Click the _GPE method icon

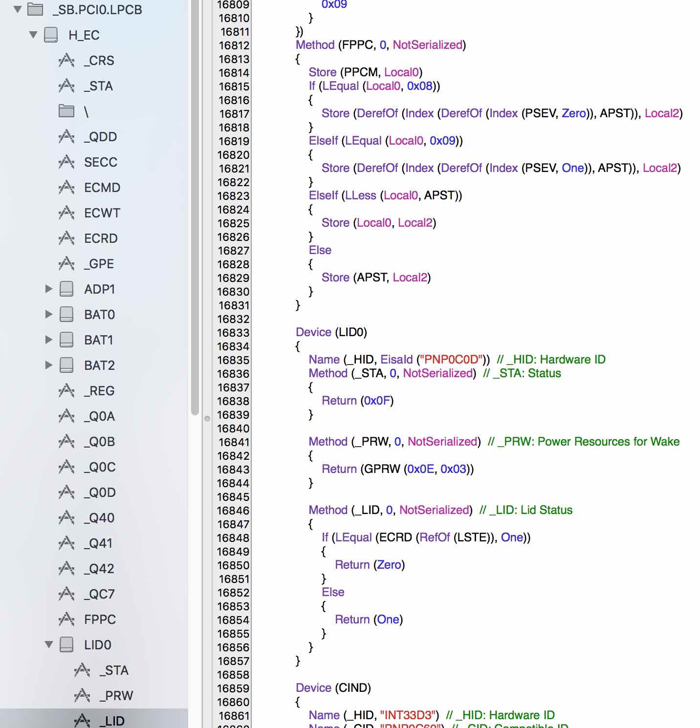point(66,264)
